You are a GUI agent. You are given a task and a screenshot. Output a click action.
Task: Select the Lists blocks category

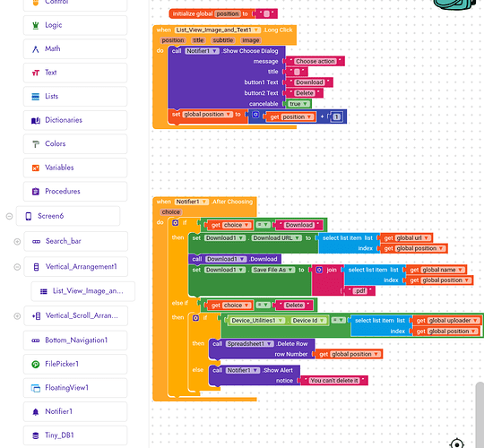tap(75, 97)
